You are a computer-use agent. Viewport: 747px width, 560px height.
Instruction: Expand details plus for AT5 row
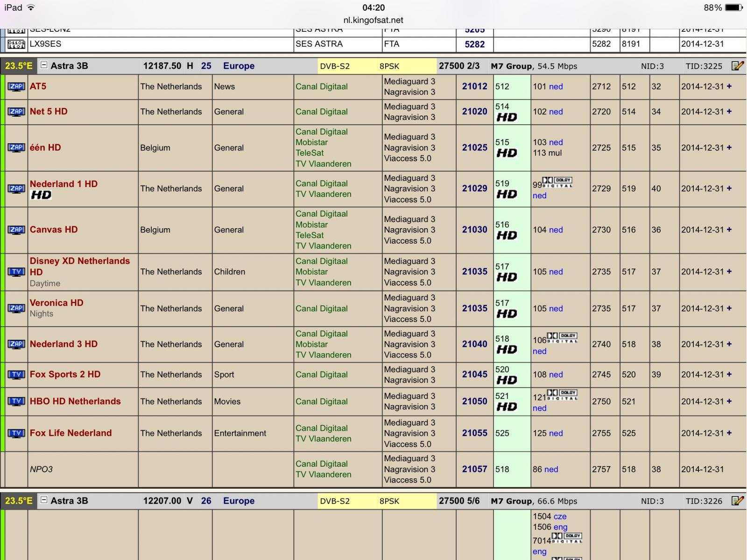tap(729, 86)
